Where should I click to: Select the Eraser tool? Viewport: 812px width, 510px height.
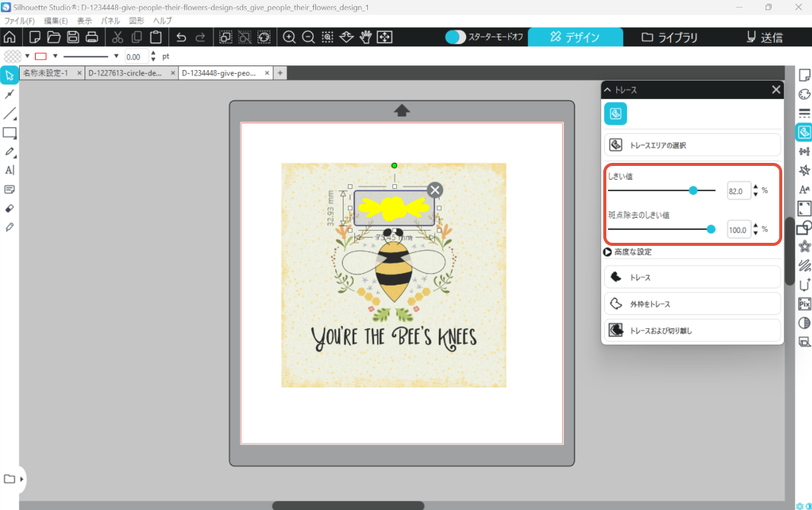click(x=9, y=209)
